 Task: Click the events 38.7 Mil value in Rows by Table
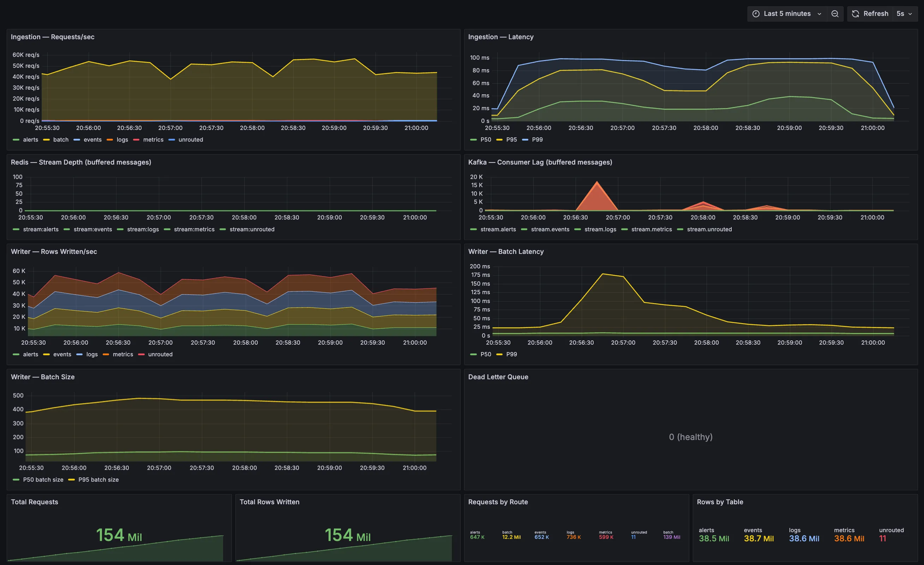tap(759, 539)
